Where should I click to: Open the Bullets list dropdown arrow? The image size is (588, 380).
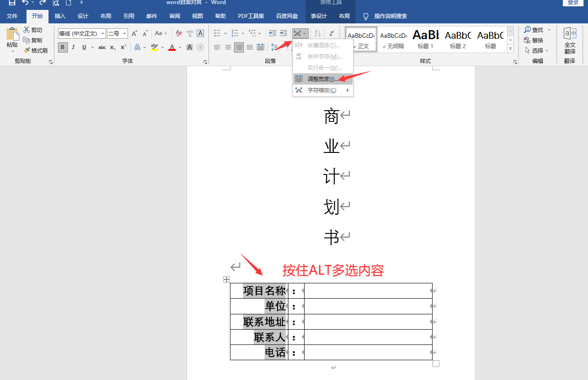point(225,33)
